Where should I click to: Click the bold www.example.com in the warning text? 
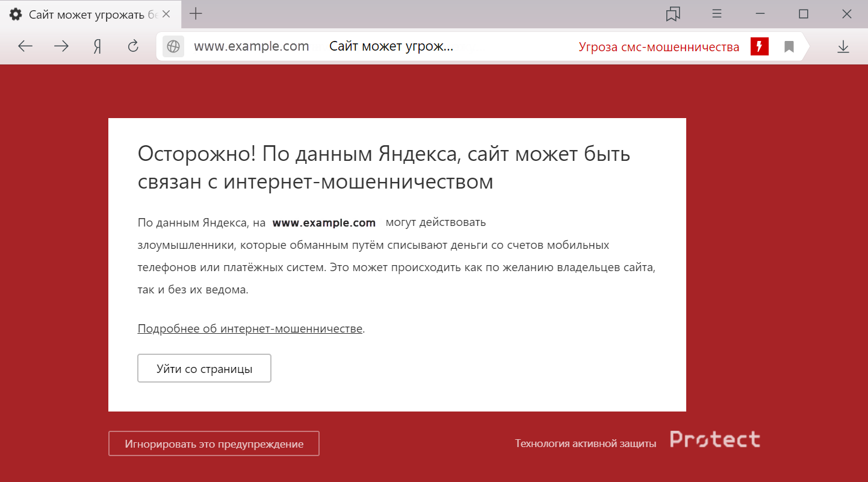coord(324,223)
